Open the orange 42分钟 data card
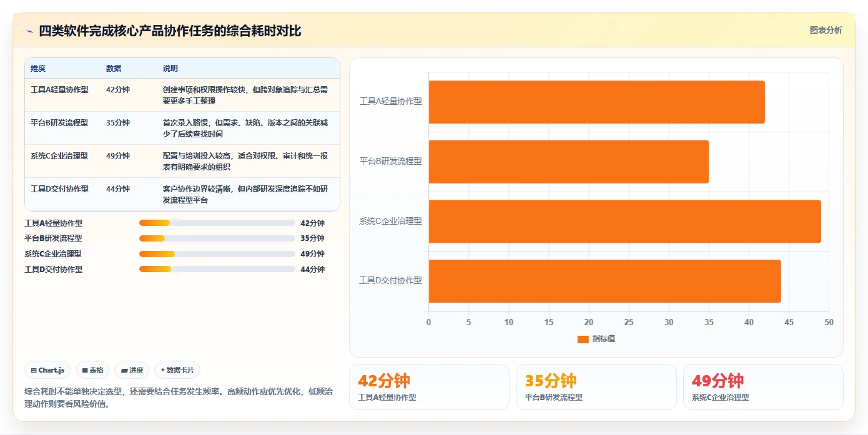This screenshot has width=868, height=435. [x=429, y=387]
